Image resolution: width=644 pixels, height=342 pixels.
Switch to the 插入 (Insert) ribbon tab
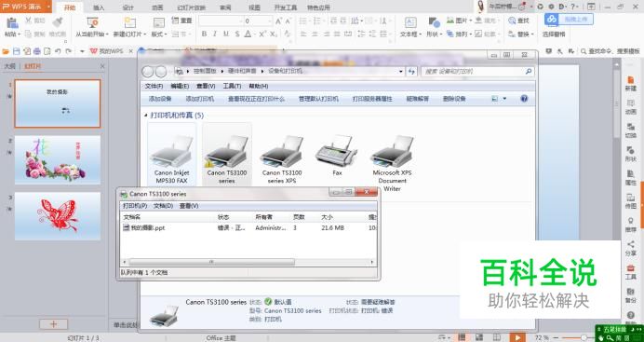99,7
